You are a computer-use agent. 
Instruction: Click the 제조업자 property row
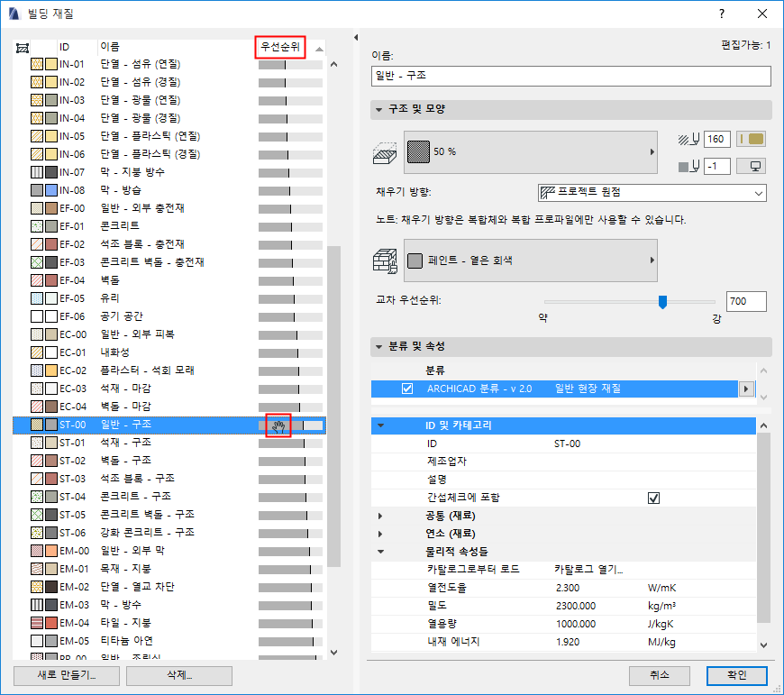click(563, 462)
